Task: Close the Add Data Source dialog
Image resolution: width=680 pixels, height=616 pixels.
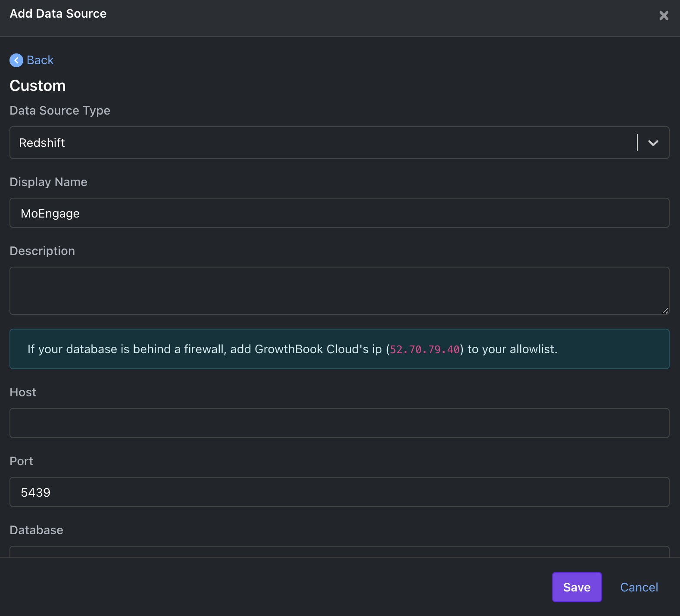Action: click(x=664, y=16)
